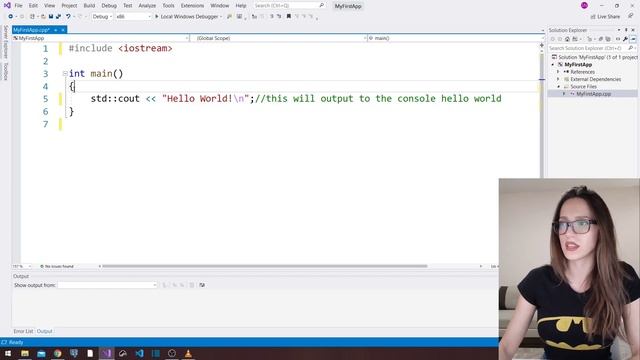Click the Navigate Backward toolbar icon
Viewport: 640px width, 360px height.
pos(11,16)
